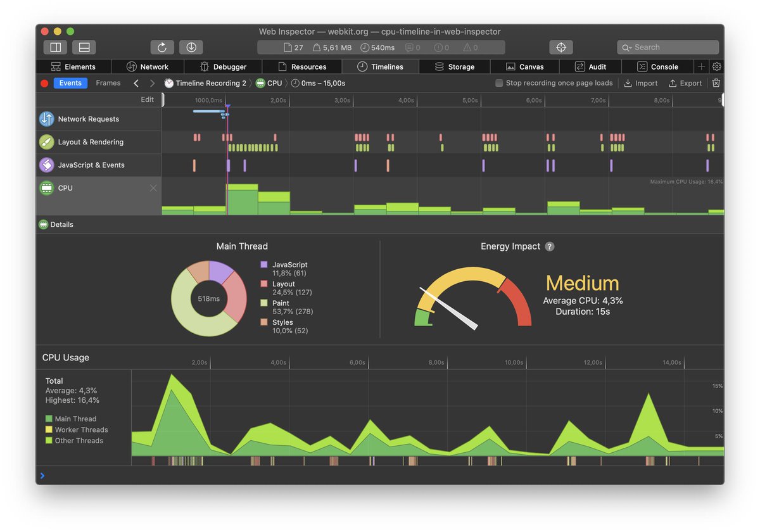Click 518ms donut chart center
This screenshot has width=760, height=532.
209,298
